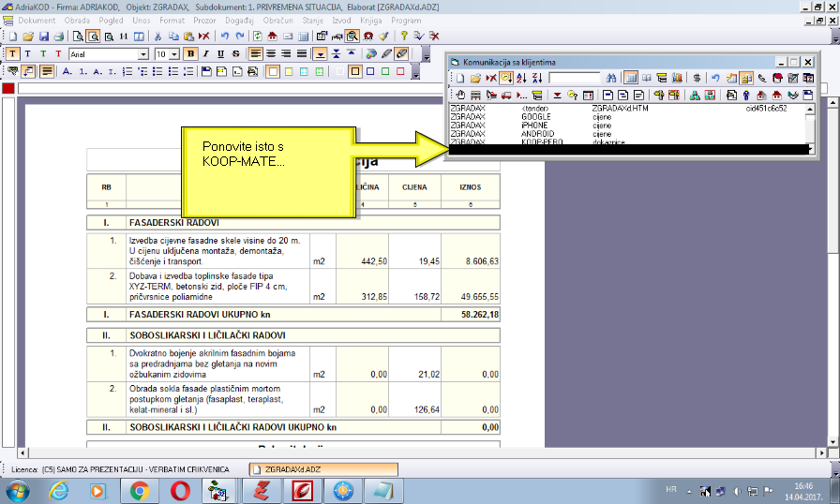Open the ZGRADAXd.ADZ document tab
The height and width of the screenshot is (504, 840).
pyautogui.click(x=323, y=469)
